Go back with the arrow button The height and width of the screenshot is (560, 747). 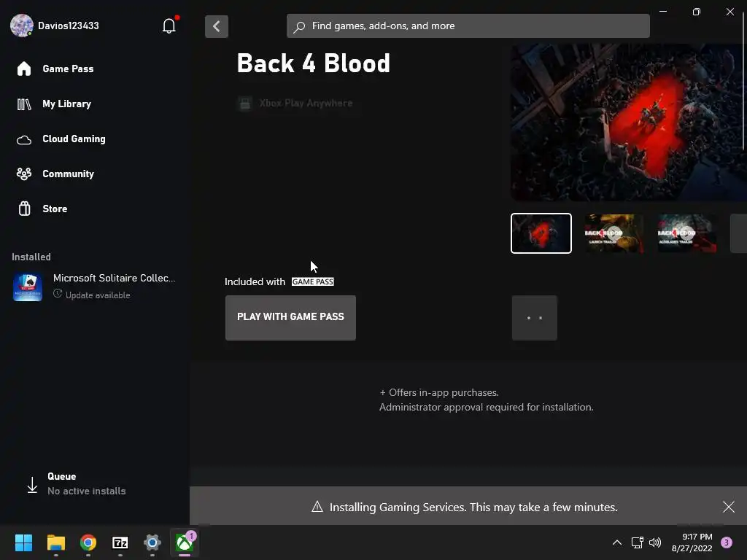[x=216, y=26]
